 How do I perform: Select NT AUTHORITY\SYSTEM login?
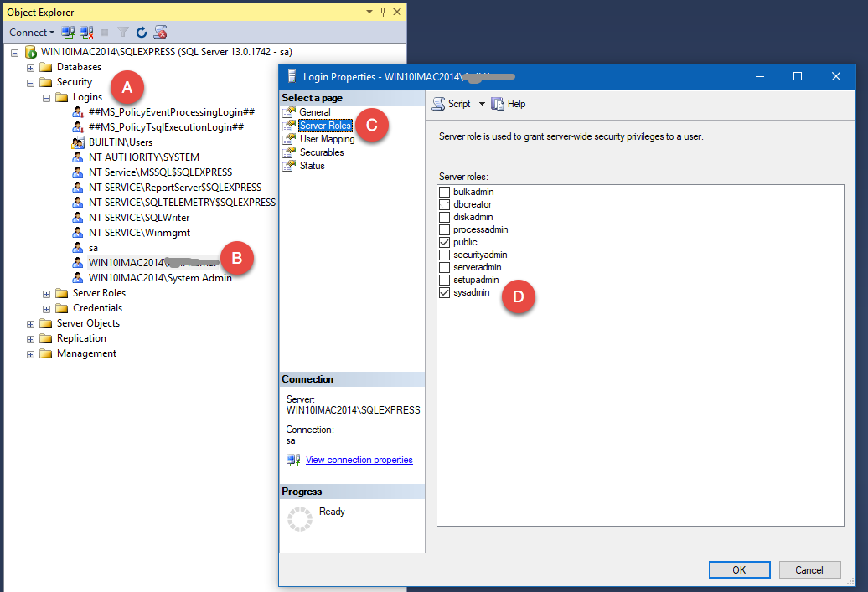pos(144,157)
